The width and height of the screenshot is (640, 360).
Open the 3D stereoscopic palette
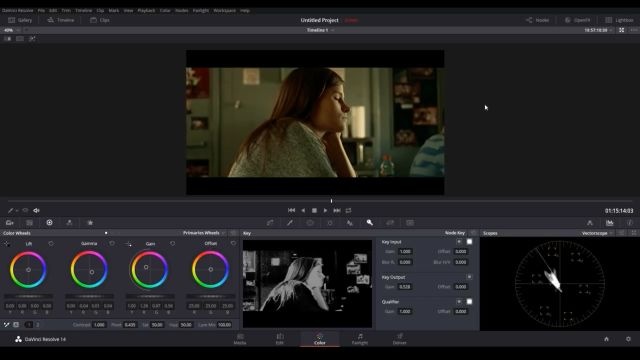coord(410,222)
